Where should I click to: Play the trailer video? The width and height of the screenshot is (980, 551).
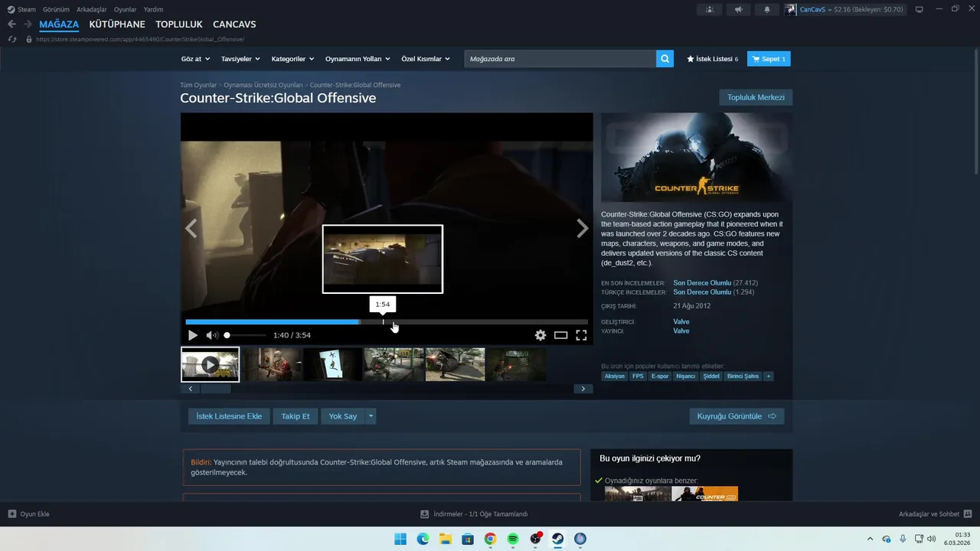click(x=193, y=335)
